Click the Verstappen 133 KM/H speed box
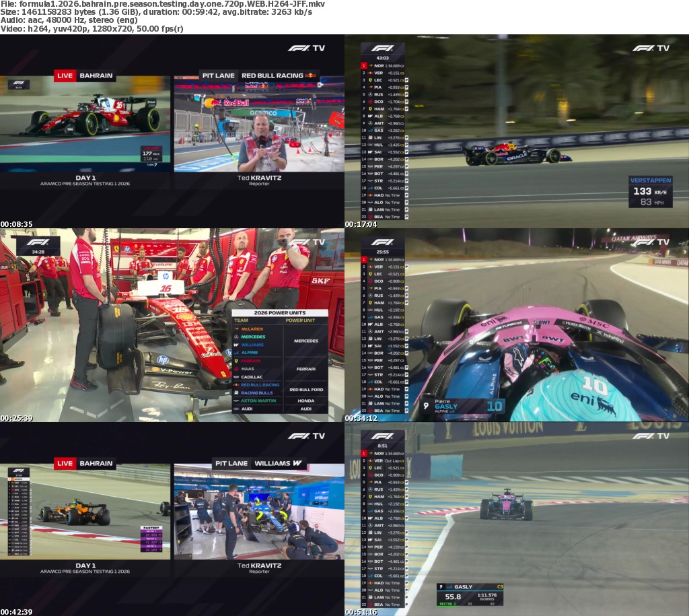 coord(650,191)
